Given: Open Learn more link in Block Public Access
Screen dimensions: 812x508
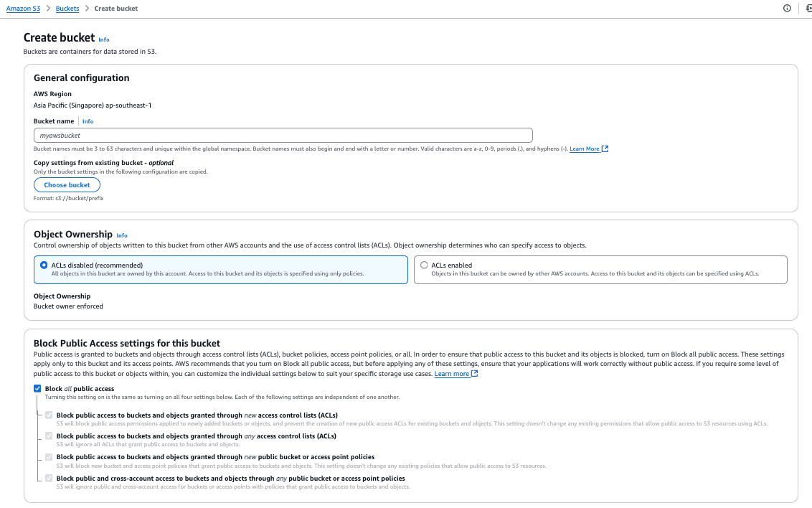Looking at the screenshot, I should pyautogui.click(x=451, y=374).
